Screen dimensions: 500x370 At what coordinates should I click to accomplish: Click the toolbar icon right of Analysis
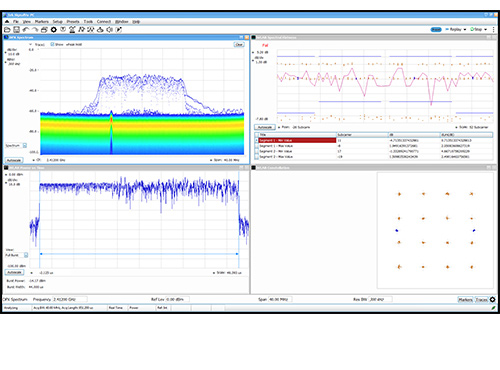(x=91, y=30)
